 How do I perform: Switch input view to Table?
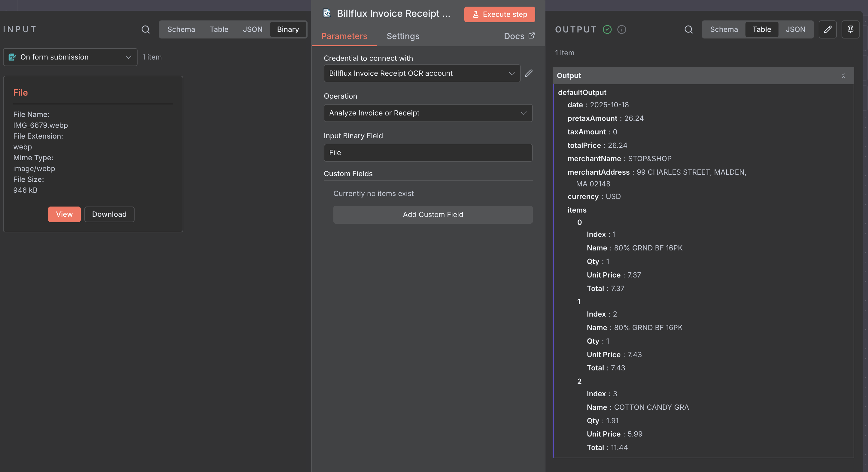(x=219, y=29)
